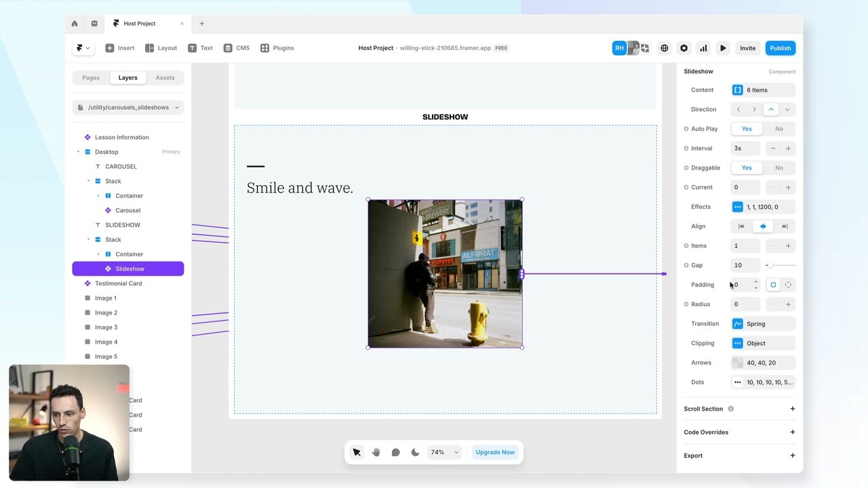The image size is (868, 488).
Task: Click the globe site settings icon
Action: click(665, 48)
